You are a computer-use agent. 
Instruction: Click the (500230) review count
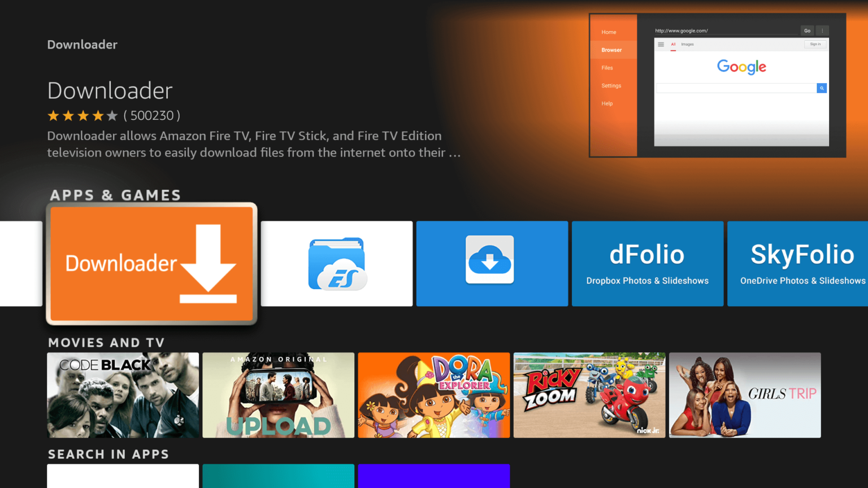(x=152, y=116)
